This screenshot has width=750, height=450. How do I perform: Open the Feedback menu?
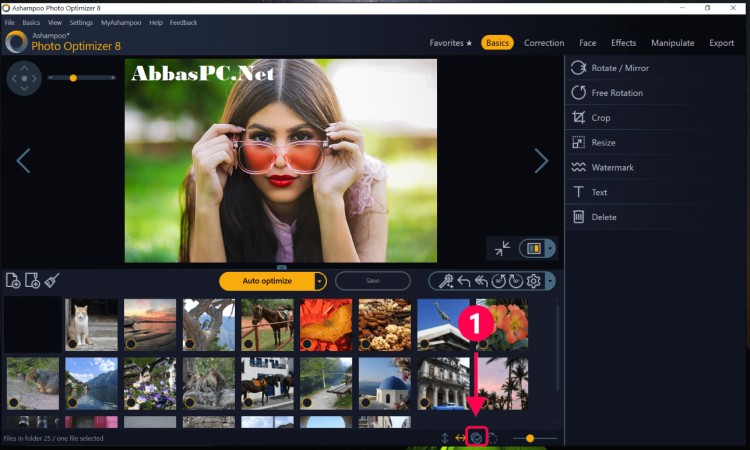click(x=183, y=22)
